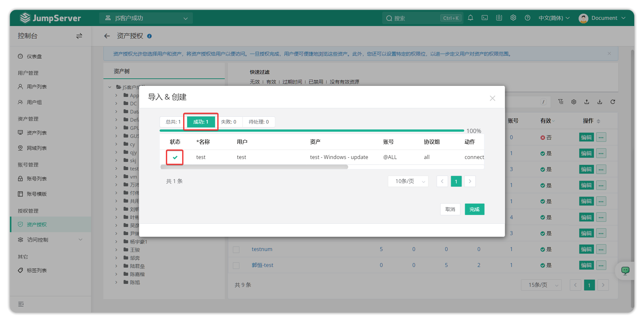The image size is (644, 319).
Task: Click the console switch arrows icon
Action: 79,36
